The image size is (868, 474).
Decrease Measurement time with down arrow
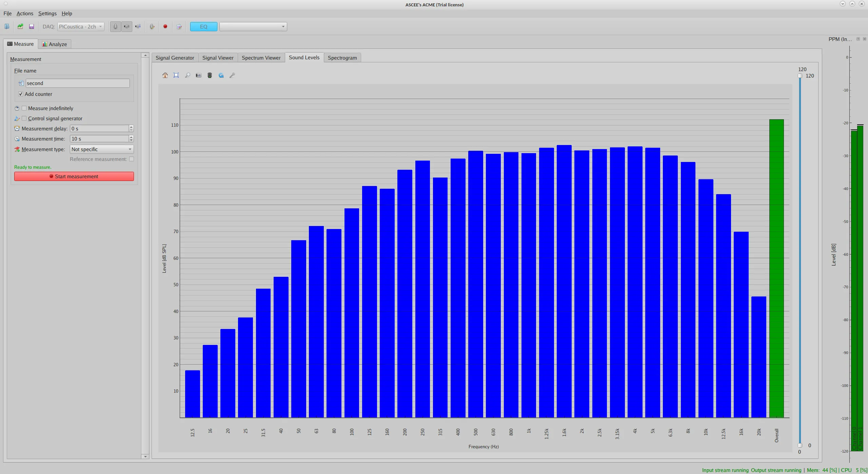click(x=131, y=140)
